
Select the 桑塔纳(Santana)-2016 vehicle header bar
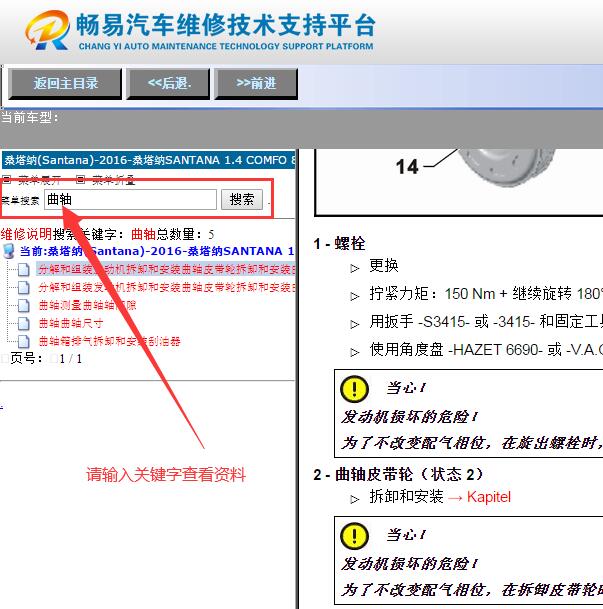pos(148,160)
